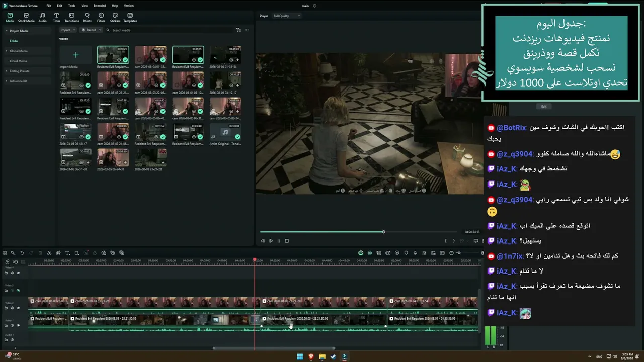Click the timeline horizontal scrollbar
This screenshot has height=362, width=644.
pos(274,348)
